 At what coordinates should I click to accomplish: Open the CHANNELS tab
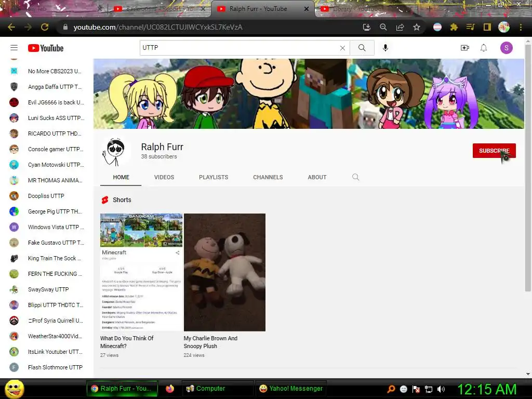click(268, 177)
